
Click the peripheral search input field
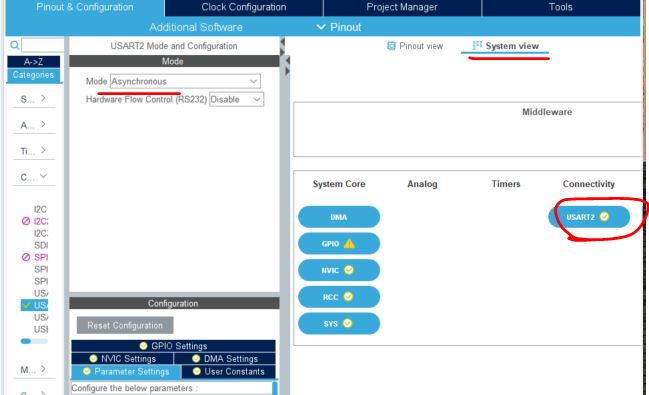click(43, 45)
